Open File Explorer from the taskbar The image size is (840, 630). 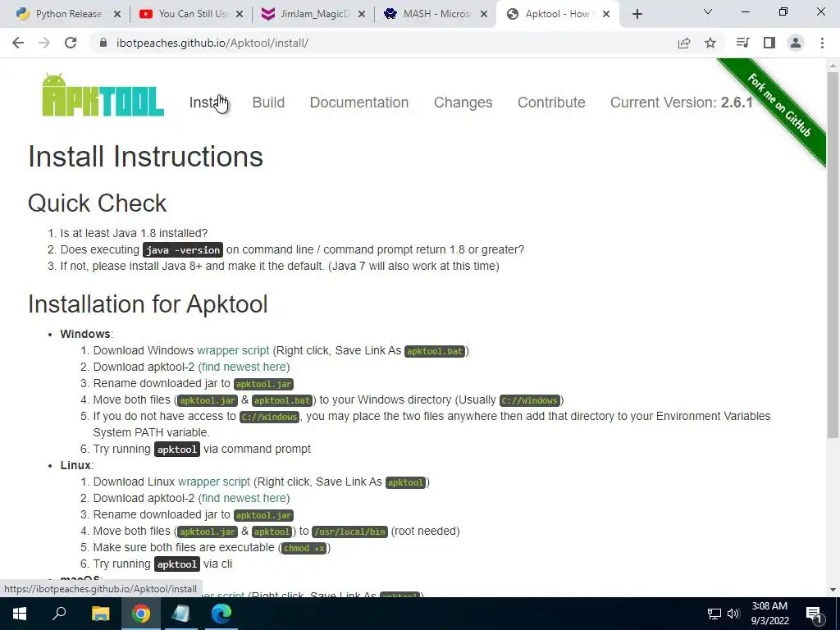pyautogui.click(x=100, y=614)
